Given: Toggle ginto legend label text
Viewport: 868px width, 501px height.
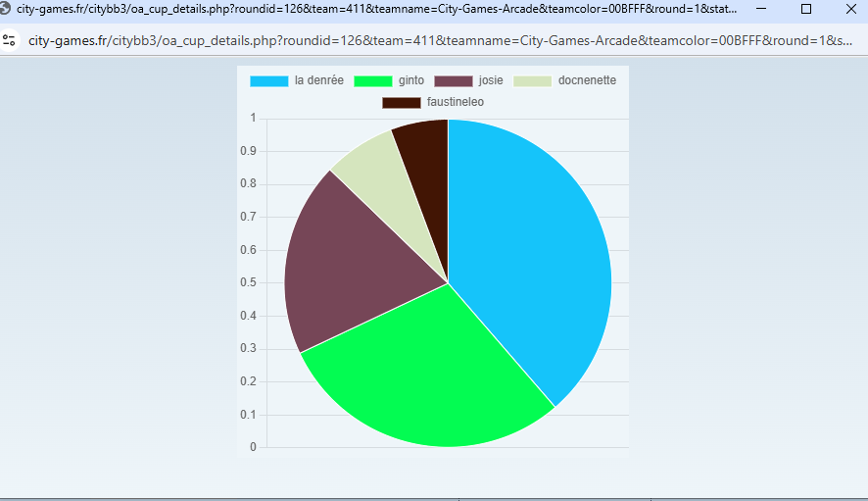Looking at the screenshot, I should coord(411,80).
